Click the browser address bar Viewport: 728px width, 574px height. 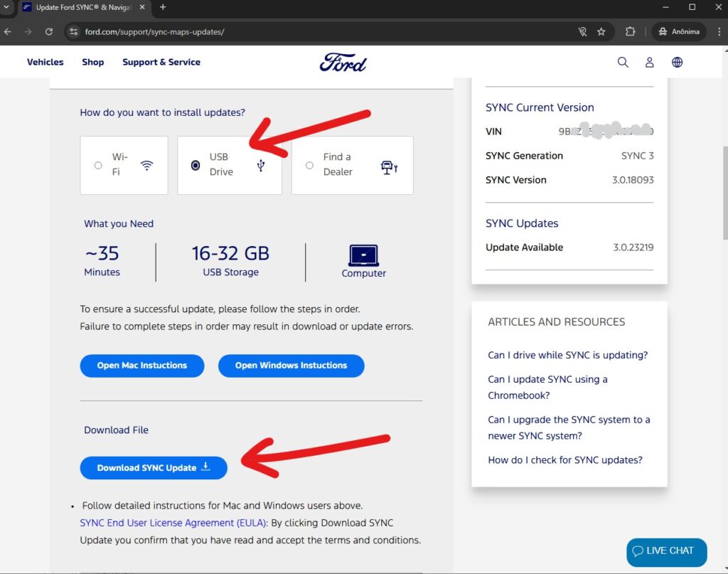(x=284, y=31)
